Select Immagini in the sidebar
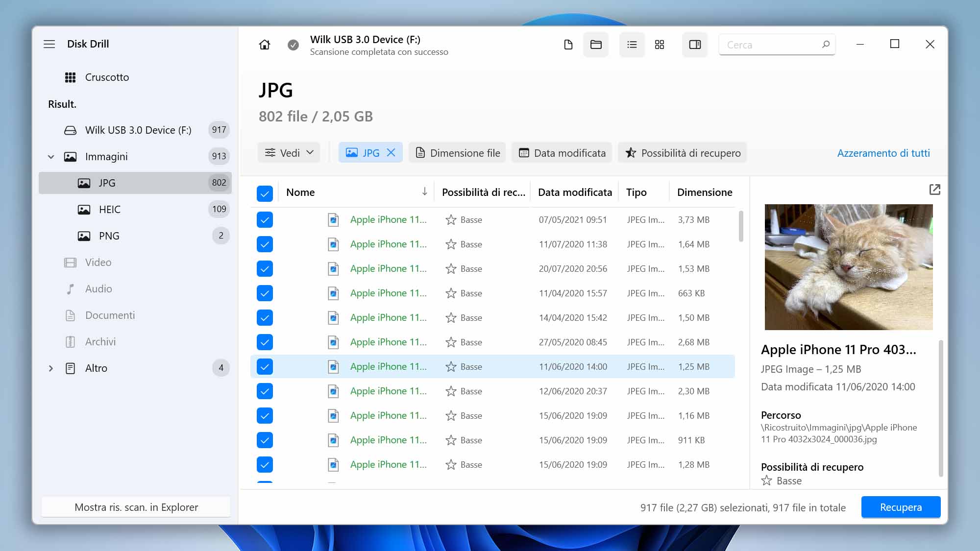Image resolution: width=980 pixels, height=551 pixels. click(106, 156)
